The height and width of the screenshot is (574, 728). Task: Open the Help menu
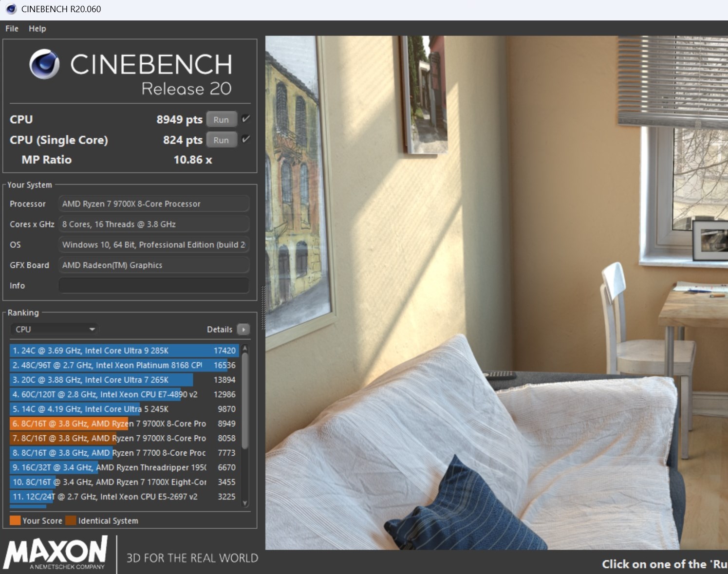[x=37, y=28]
